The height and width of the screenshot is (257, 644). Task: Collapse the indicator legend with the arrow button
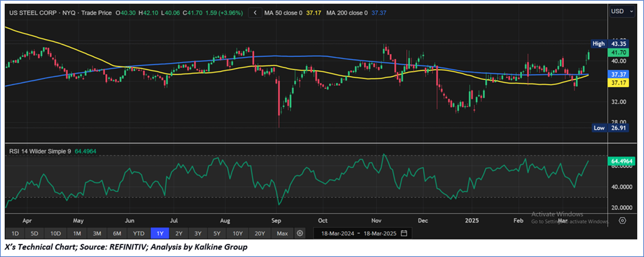255,12
